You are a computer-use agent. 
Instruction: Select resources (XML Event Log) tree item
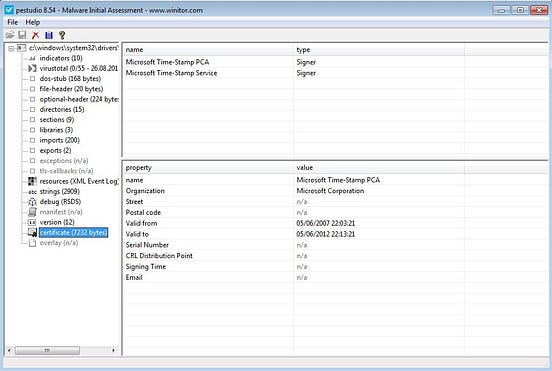[x=79, y=181]
